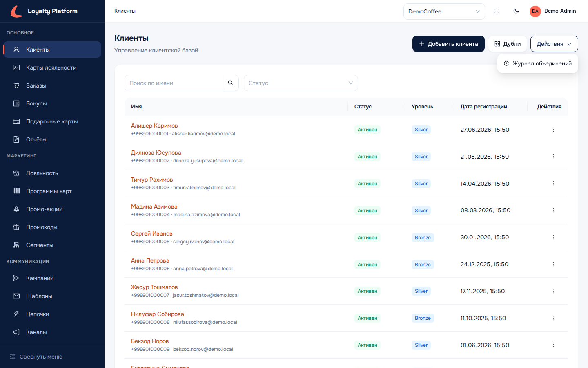Open row actions for Мадина Азимова
588x368 pixels.
[553, 210]
